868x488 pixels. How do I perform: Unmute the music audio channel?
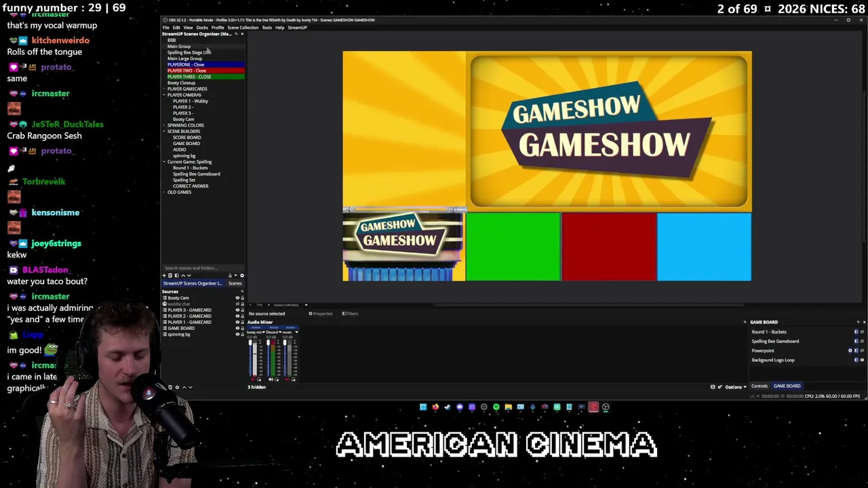coord(288,380)
